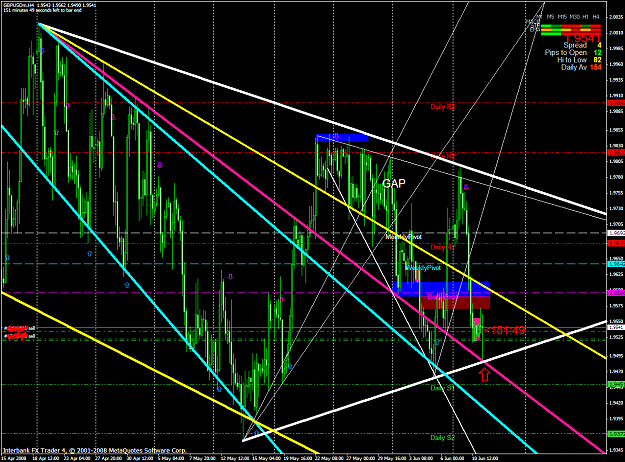Click magenta down arrow on top blue rectangle
The width and height of the screenshot is (625, 462).
(336, 136)
